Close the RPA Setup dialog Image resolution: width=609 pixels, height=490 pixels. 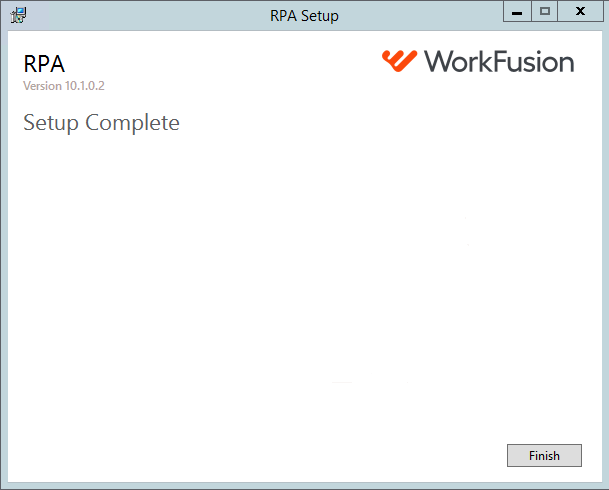pos(580,12)
